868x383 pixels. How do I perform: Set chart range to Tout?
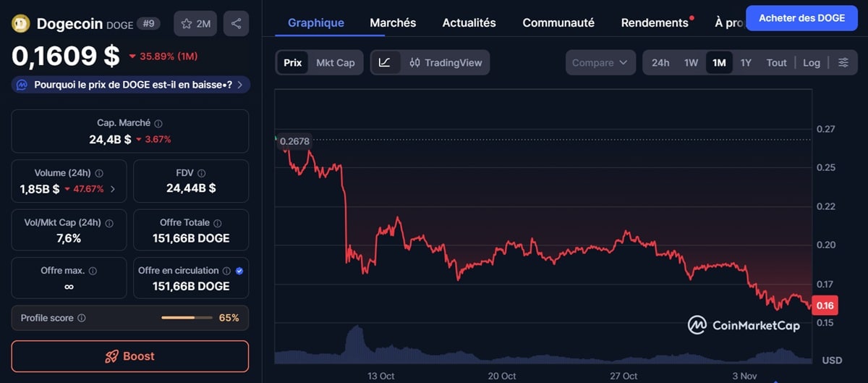[x=776, y=62]
